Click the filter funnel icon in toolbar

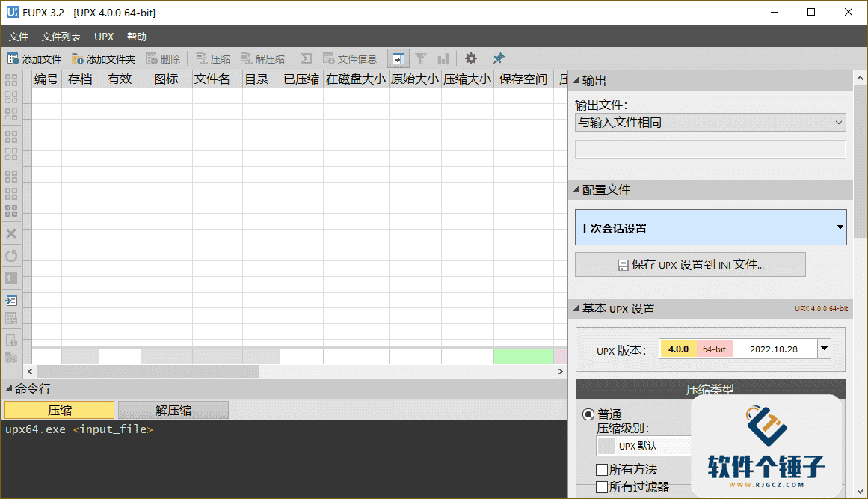(x=421, y=58)
